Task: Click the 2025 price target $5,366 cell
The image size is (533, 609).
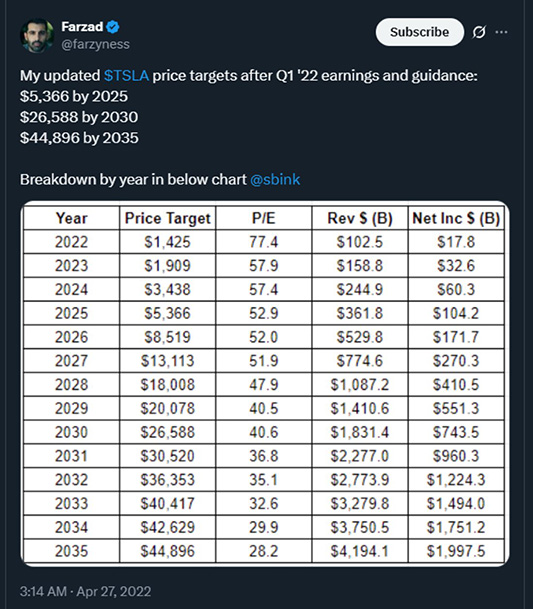Action: 168,313
